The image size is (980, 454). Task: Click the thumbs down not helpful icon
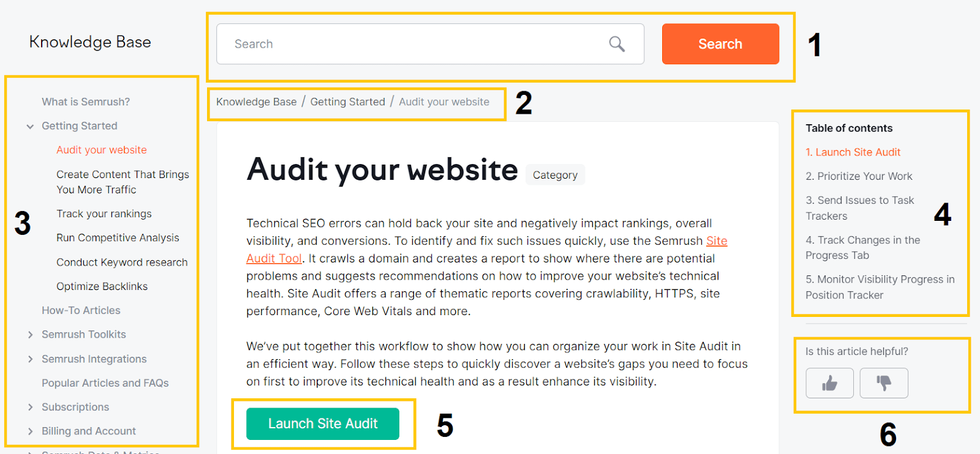coord(884,383)
